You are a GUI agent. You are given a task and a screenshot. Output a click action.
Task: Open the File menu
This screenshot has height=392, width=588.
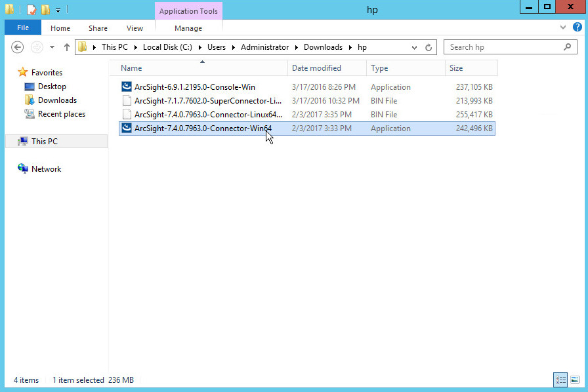(23, 28)
